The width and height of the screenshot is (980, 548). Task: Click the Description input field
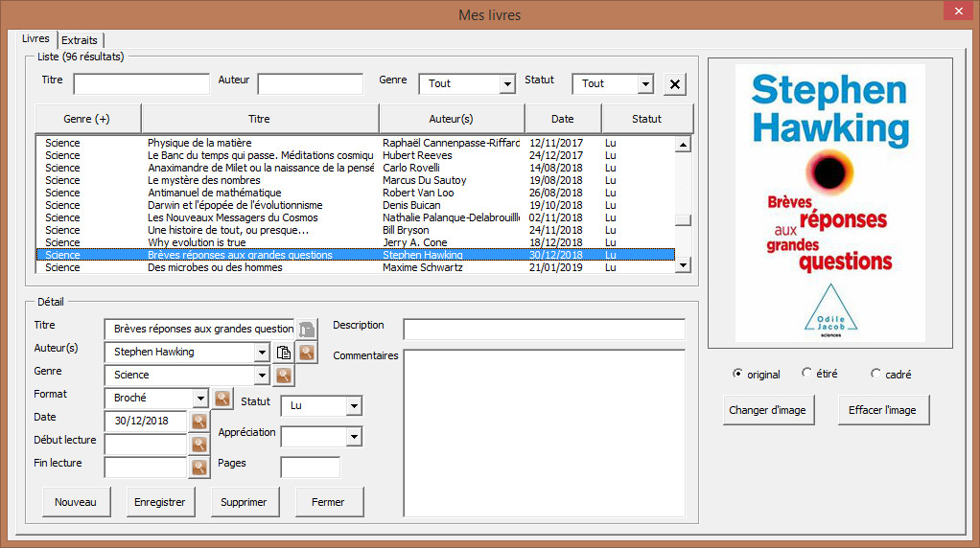coord(545,329)
